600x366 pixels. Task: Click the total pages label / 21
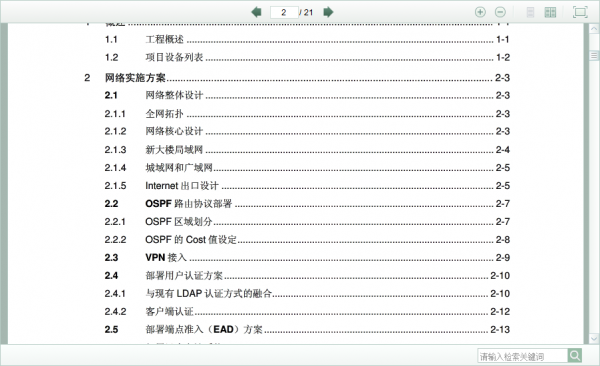point(306,12)
